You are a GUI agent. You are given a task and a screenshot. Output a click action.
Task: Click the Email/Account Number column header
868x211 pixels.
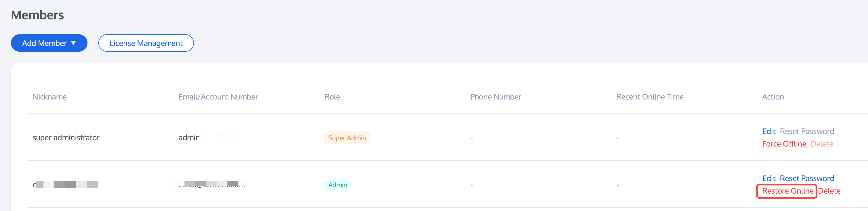(x=218, y=97)
